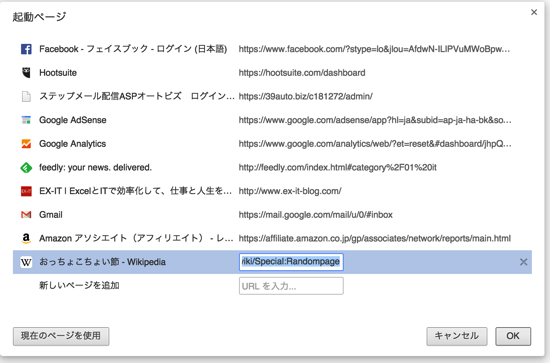Image resolution: width=550 pixels, height=363 pixels.
Task: Click the affiliate.amazon.co.jp reports URL
Action: point(375,238)
